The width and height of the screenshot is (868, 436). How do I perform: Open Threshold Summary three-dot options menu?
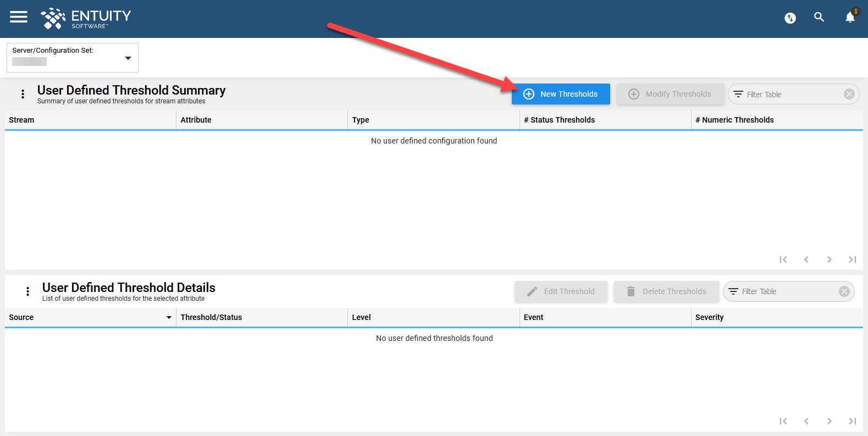(x=23, y=94)
